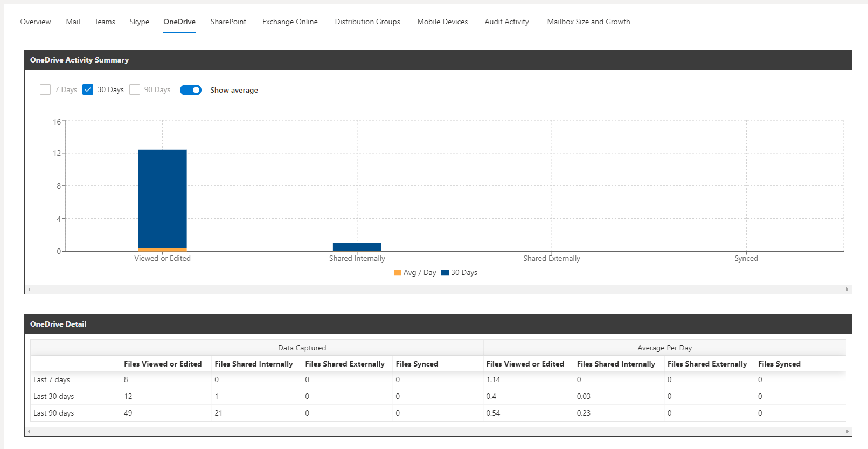Select the Skype tab

pyautogui.click(x=139, y=22)
